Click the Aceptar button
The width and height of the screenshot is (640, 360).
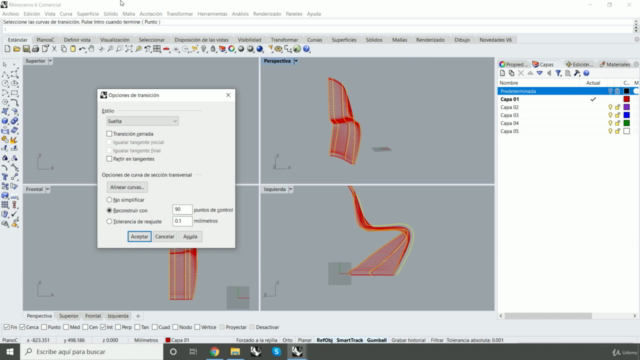pos(139,237)
